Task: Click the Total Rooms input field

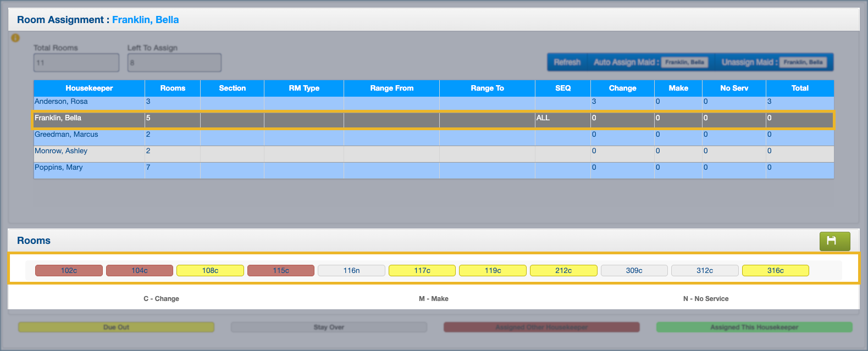Action: pos(76,63)
